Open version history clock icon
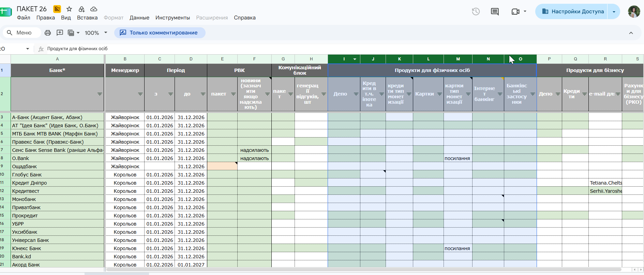 pyautogui.click(x=476, y=12)
